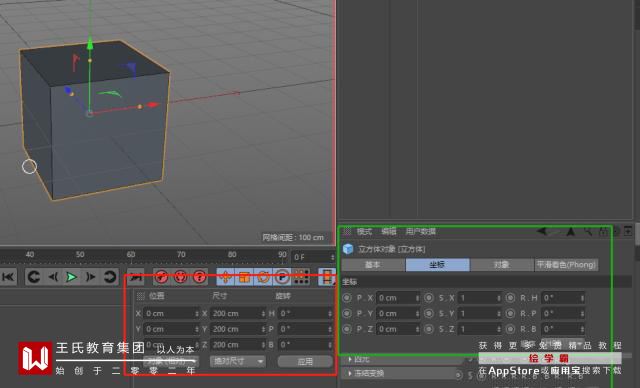
Task: Toggle animation dot for P.Y
Action: (x=347, y=313)
